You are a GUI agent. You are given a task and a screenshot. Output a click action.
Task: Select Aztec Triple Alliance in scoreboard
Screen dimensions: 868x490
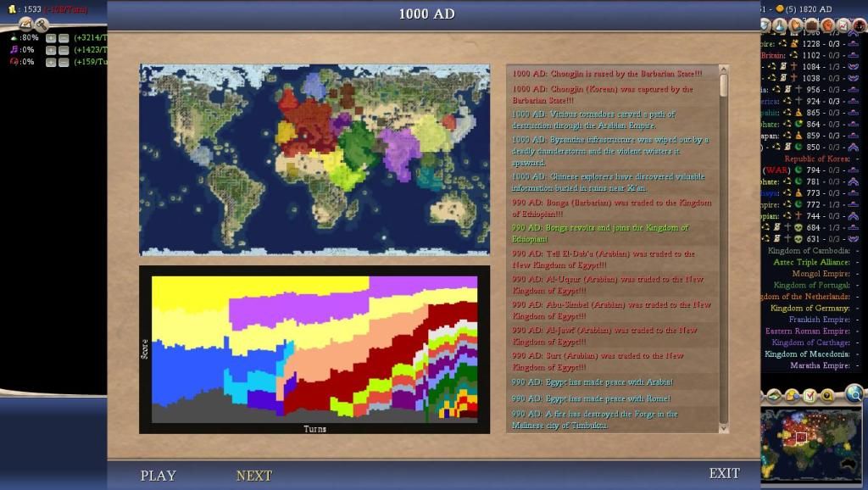[811, 262]
